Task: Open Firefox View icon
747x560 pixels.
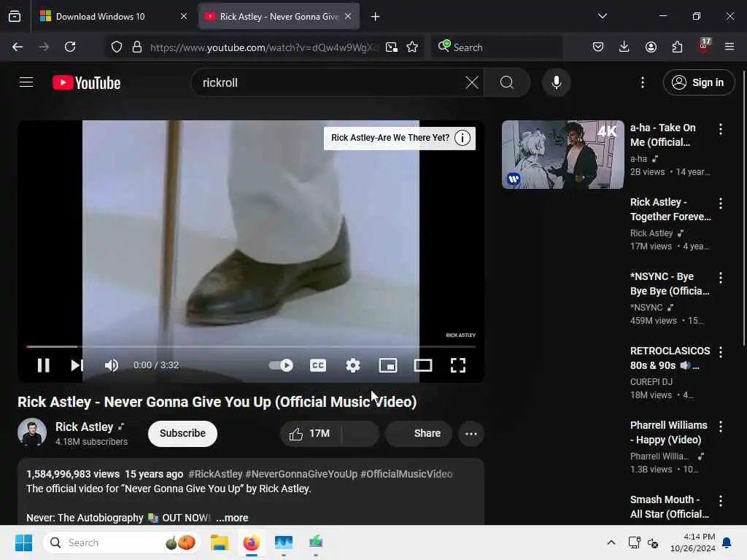Action: pyautogui.click(x=15, y=16)
